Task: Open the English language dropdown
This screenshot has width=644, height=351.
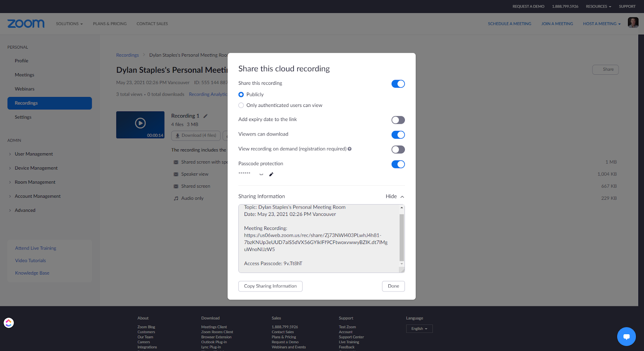Action: tap(419, 329)
